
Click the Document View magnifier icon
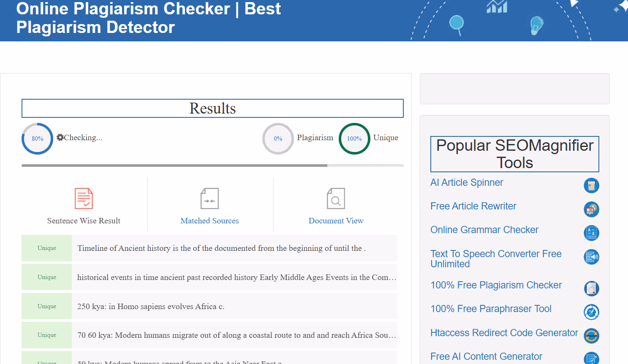[x=336, y=198]
